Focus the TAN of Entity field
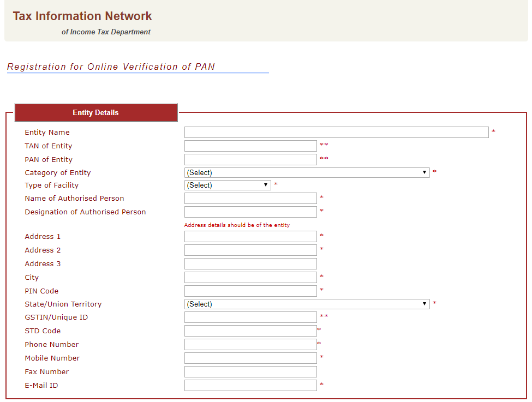This screenshot has width=532, height=402. tap(250, 146)
